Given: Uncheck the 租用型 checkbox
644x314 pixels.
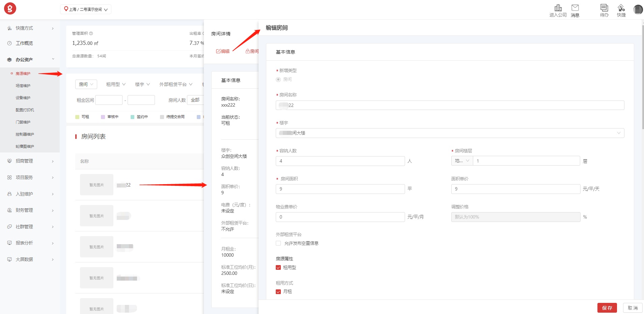Looking at the screenshot, I should (278, 267).
